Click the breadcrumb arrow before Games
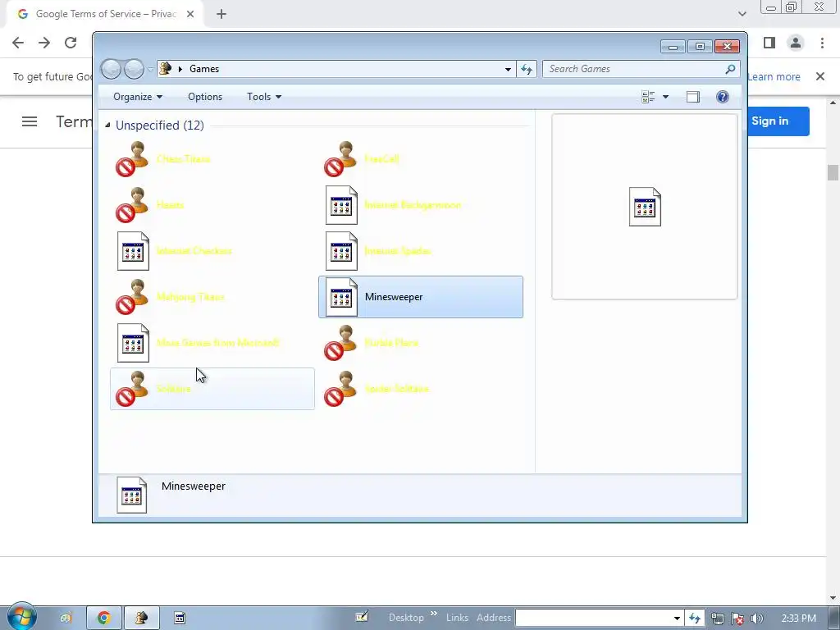The image size is (840, 630). (x=180, y=69)
